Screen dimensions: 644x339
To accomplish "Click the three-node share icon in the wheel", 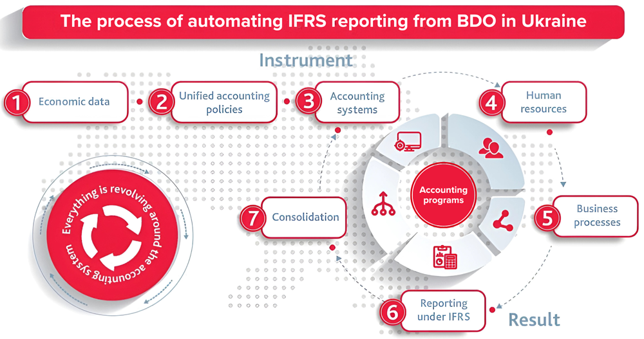I will point(503,221).
